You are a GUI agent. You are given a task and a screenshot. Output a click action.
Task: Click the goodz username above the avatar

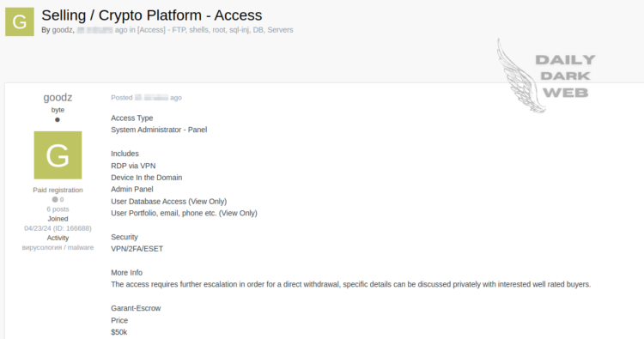[58, 97]
